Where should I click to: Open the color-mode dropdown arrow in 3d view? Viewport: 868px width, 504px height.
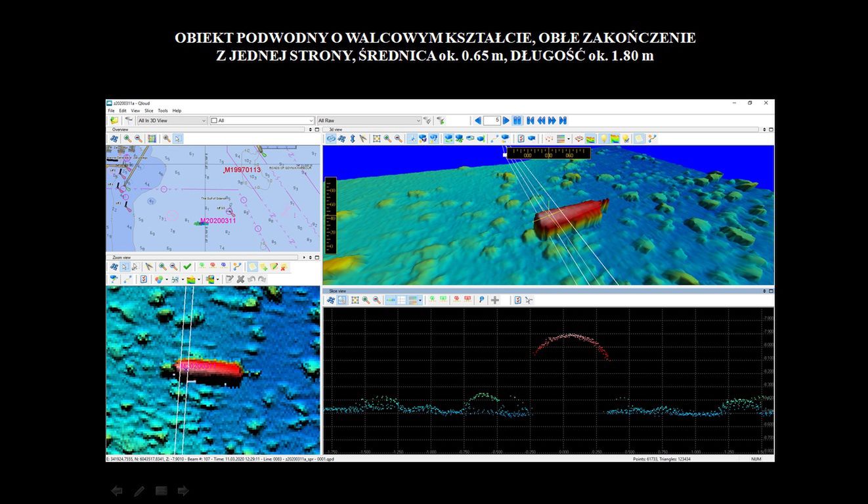[569, 139]
